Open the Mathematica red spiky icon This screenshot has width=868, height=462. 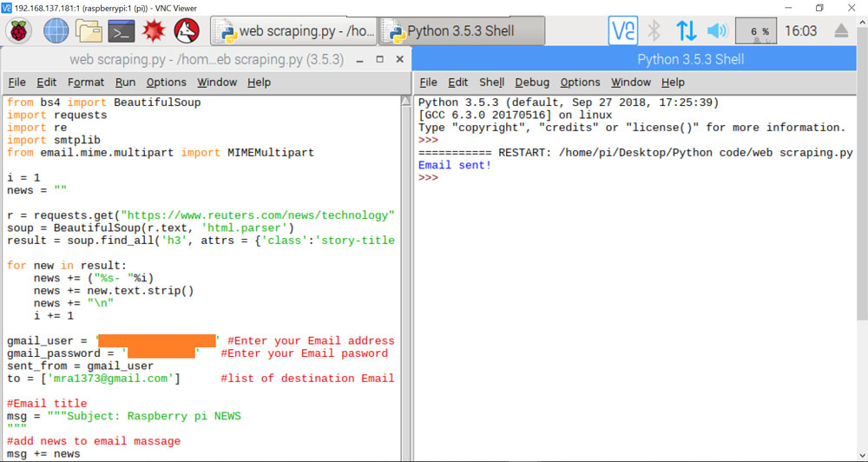tap(155, 31)
